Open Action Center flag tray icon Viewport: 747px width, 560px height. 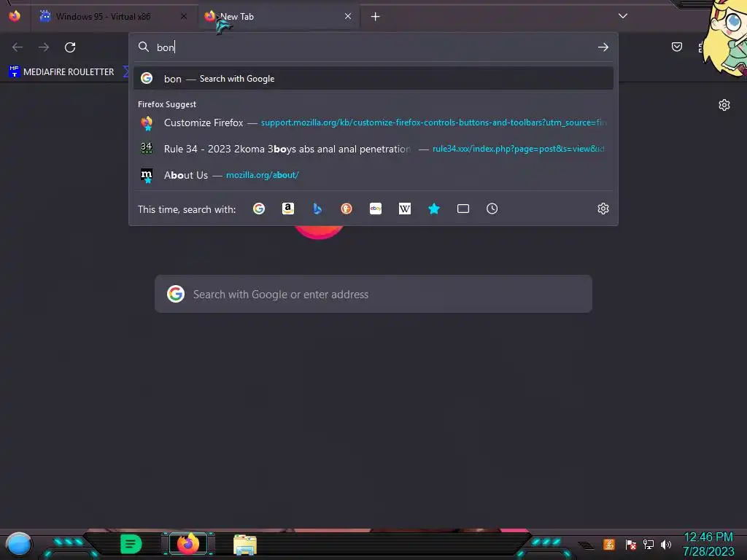click(631, 544)
